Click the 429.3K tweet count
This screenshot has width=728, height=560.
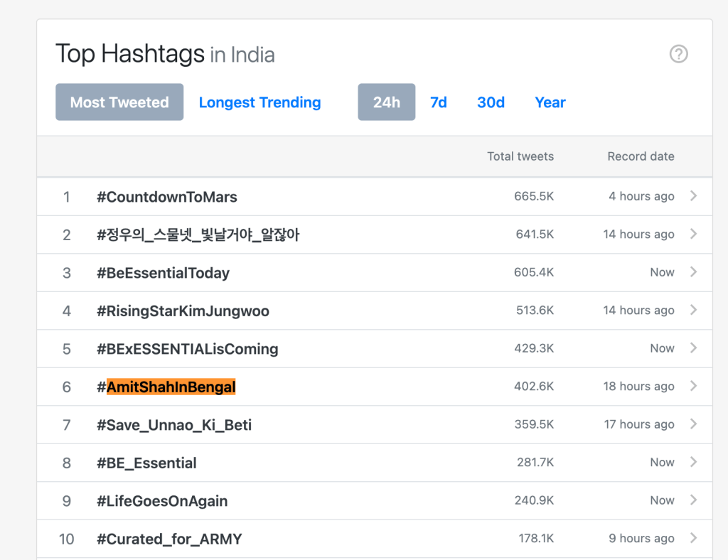coord(534,348)
